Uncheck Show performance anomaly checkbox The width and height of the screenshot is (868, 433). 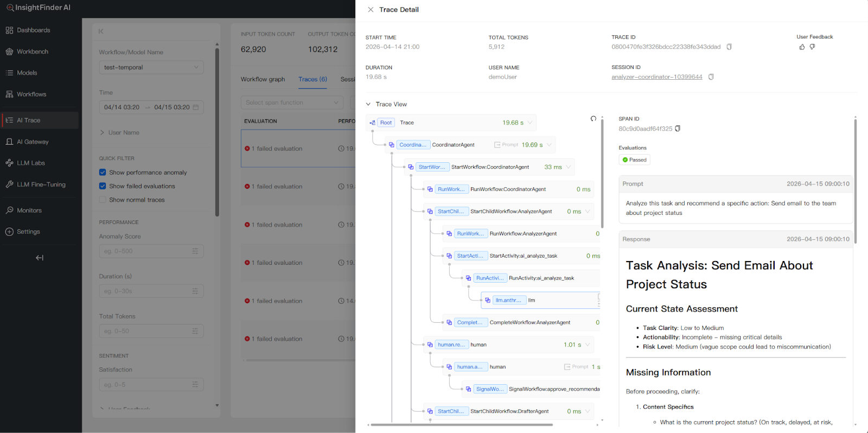[x=103, y=173]
